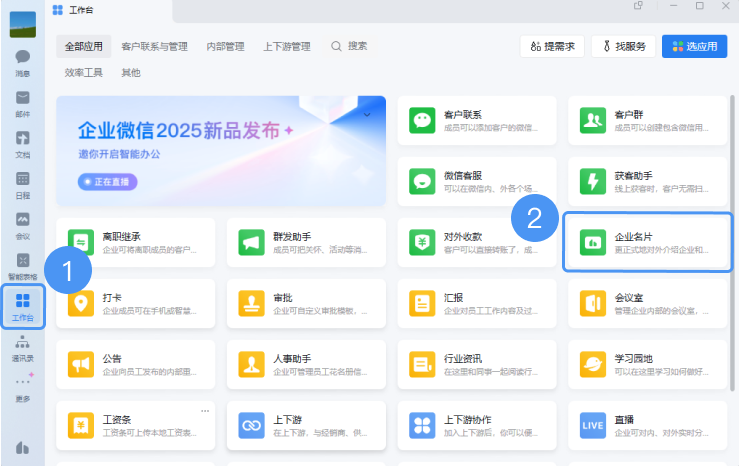Open the 人事助手 HR icon
739x466 pixels.
click(251, 364)
